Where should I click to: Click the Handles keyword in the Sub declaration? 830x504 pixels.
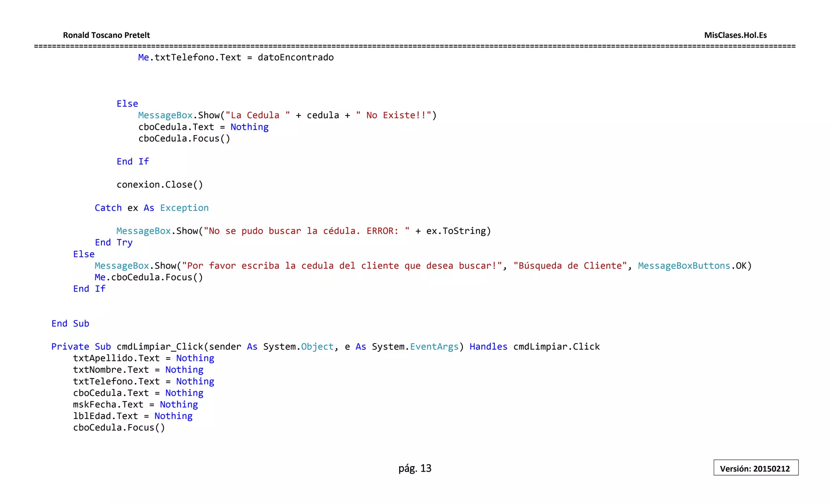pyautogui.click(x=488, y=347)
